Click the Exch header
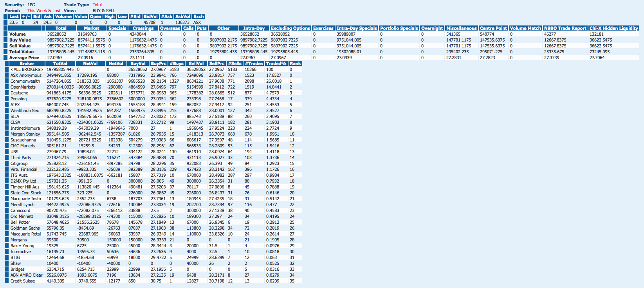The image size is (644, 288). point(198,16)
